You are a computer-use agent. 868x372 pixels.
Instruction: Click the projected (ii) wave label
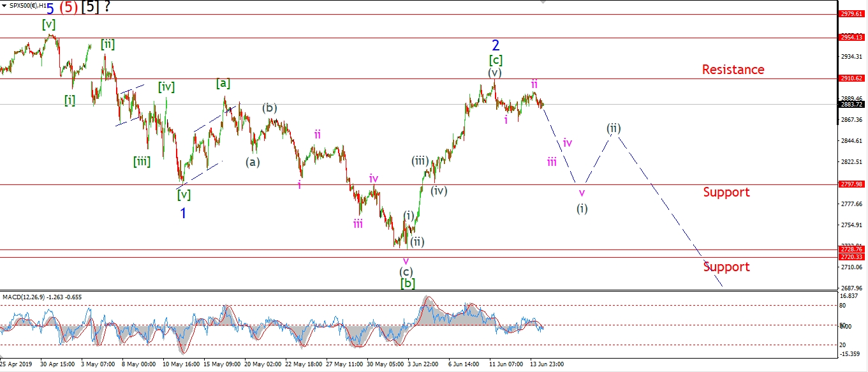613,128
